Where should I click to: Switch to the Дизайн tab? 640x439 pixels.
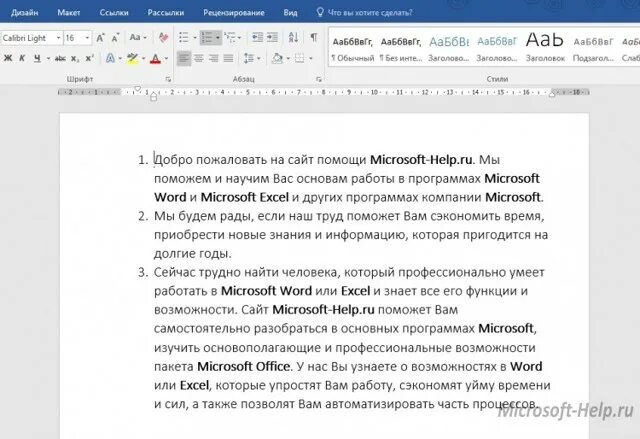[24, 13]
